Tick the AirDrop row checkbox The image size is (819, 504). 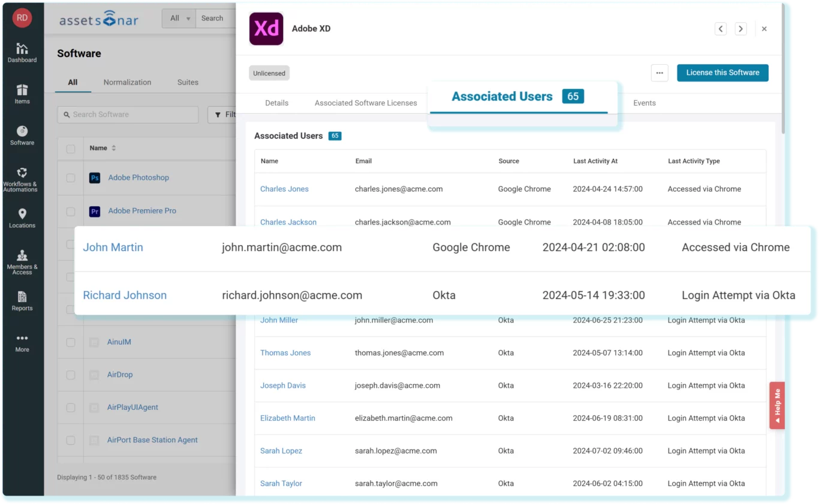[71, 375]
